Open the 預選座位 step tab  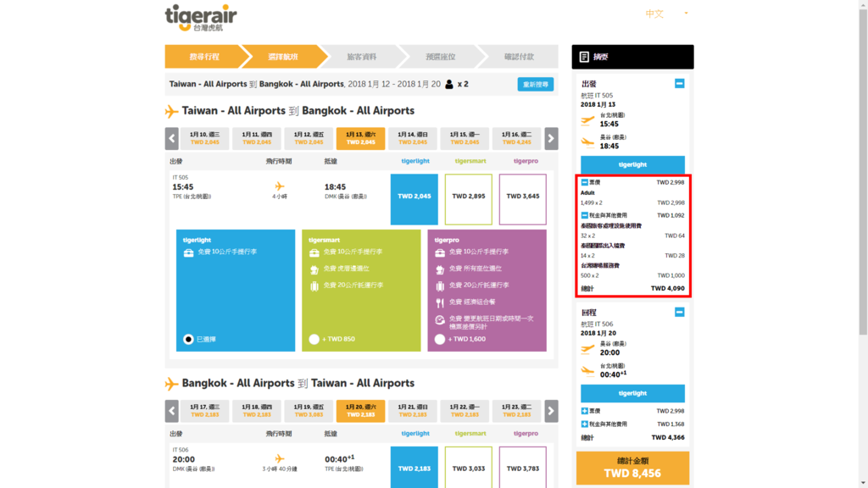(x=440, y=57)
